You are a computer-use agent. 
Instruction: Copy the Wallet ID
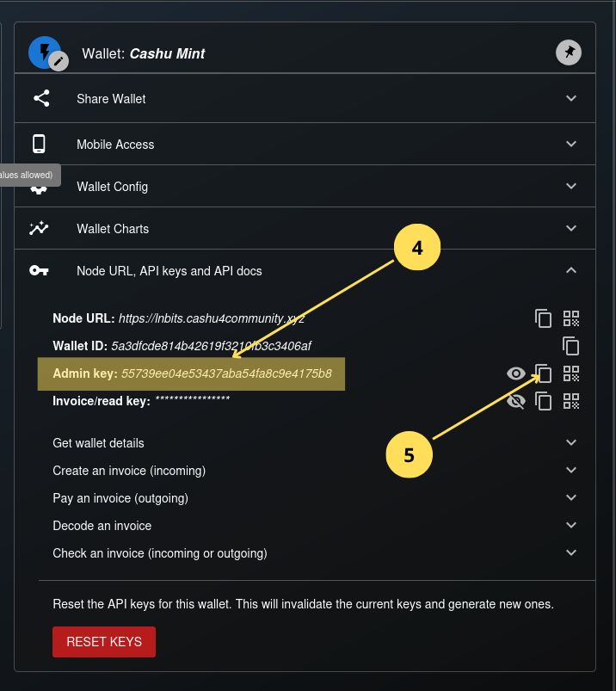point(570,346)
